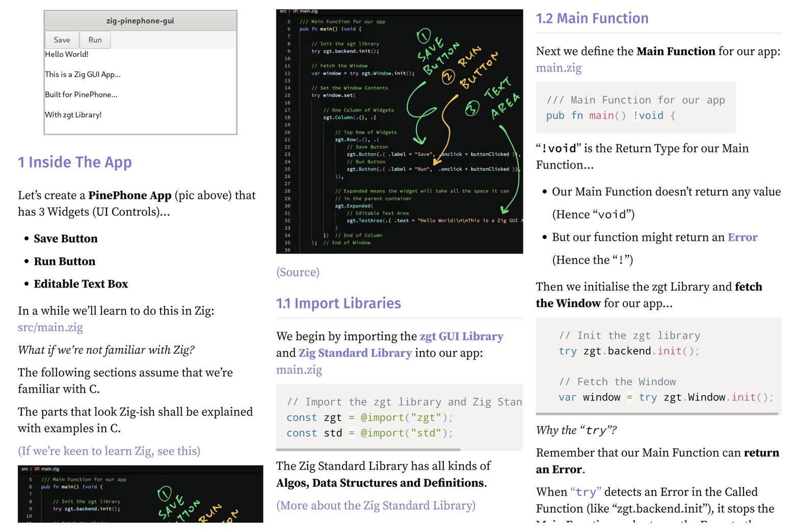799x532 pixels.
Task: Open the zig-pinephone-gui app screenshot
Action: tap(140, 72)
